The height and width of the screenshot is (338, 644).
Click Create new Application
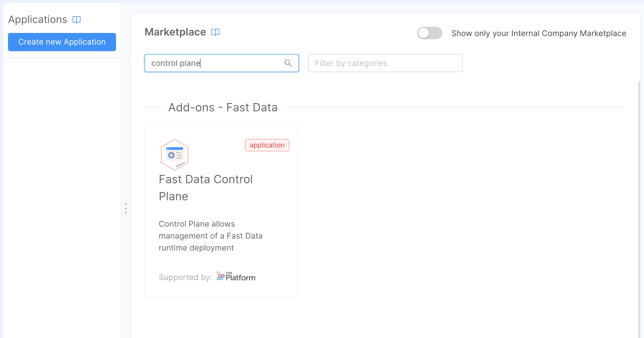point(62,42)
